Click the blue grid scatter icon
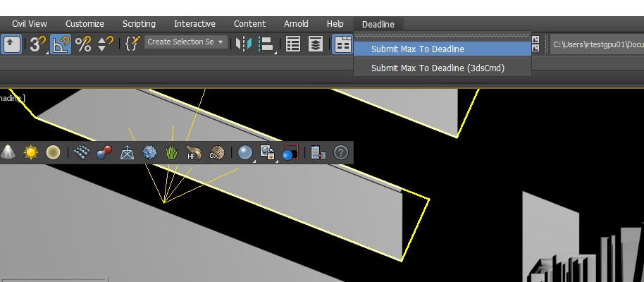644x282 pixels. 82,152
